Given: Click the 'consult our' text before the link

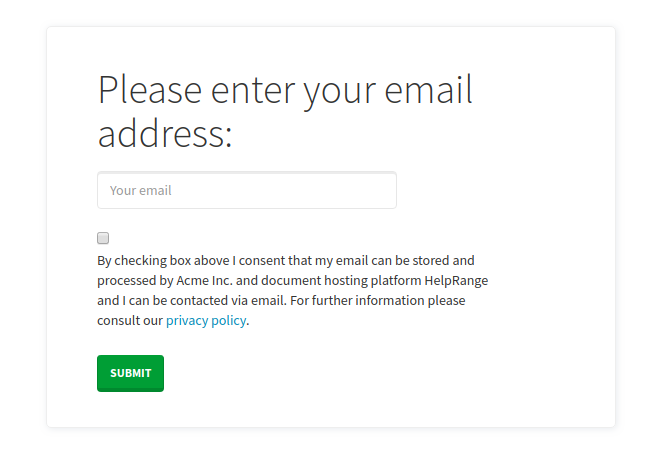Looking at the screenshot, I should pyautogui.click(x=130, y=321).
